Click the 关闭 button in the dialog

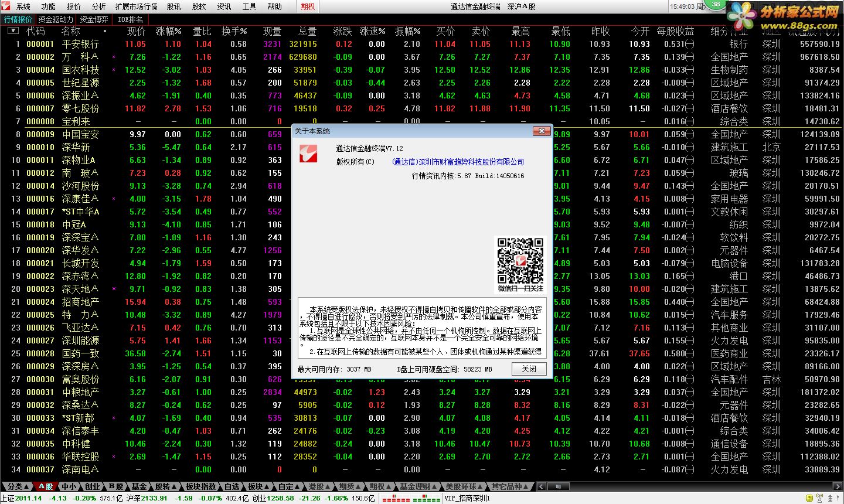coord(529,369)
